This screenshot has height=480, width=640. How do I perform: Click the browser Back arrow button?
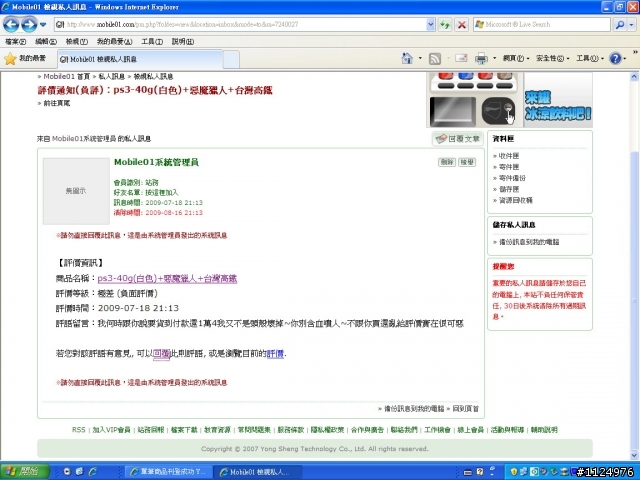pos(11,24)
